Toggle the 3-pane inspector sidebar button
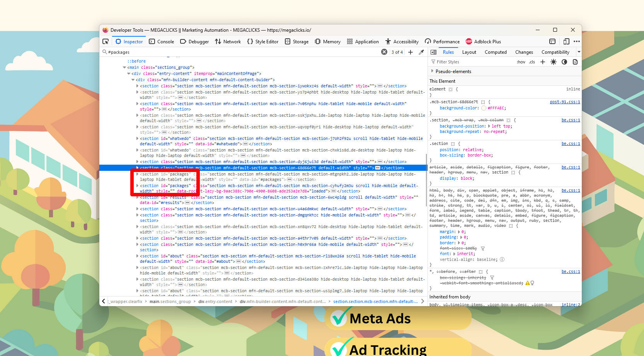 click(x=434, y=52)
